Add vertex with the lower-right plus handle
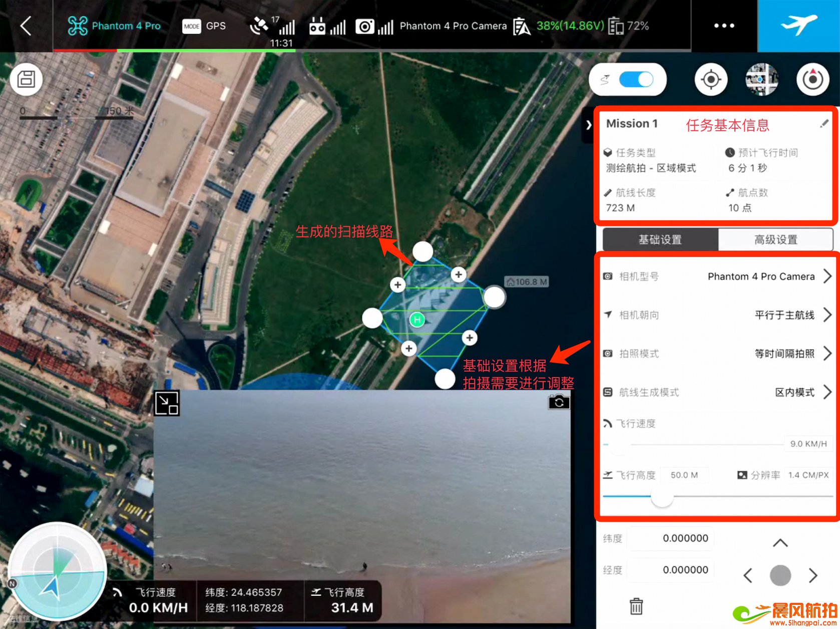Viewport: 840px width, 629px height. click(x=470, y=338)
